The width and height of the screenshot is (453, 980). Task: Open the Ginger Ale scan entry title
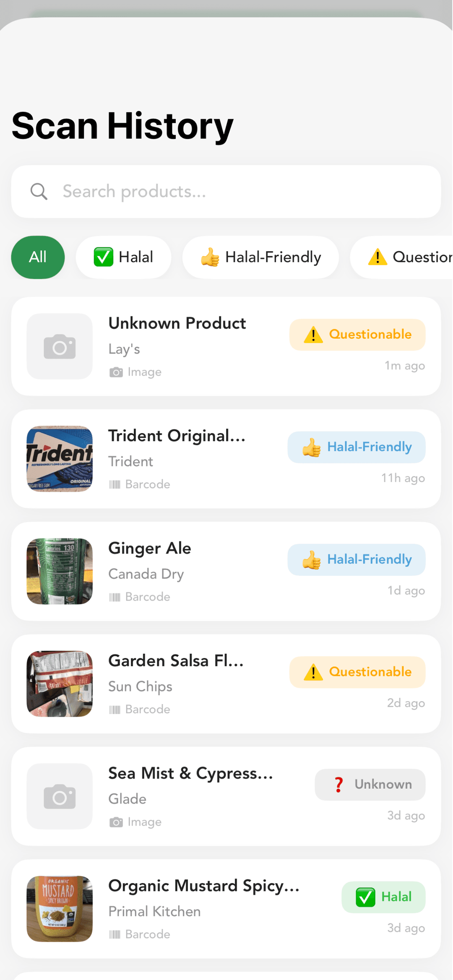point(150,548)
